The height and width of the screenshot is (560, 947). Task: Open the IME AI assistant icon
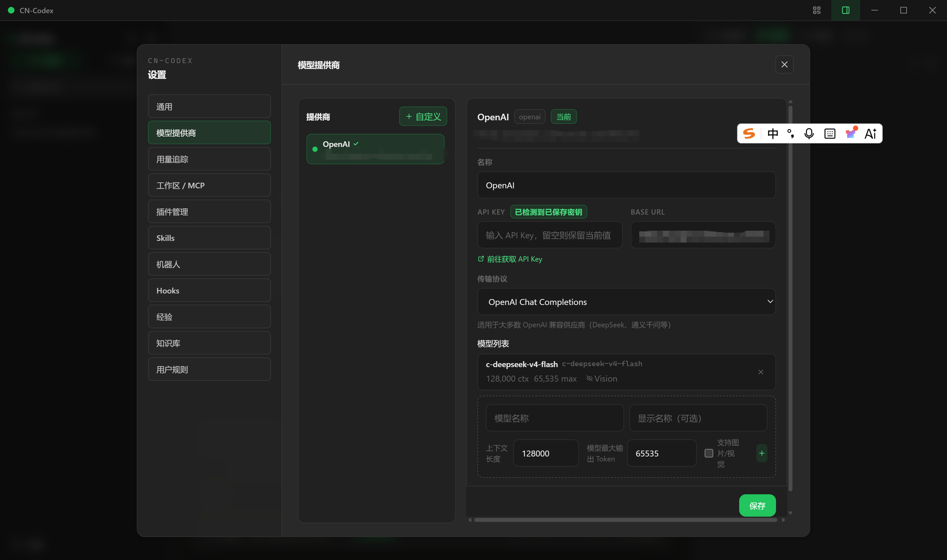pyautogui.click(x=870, y=133)
